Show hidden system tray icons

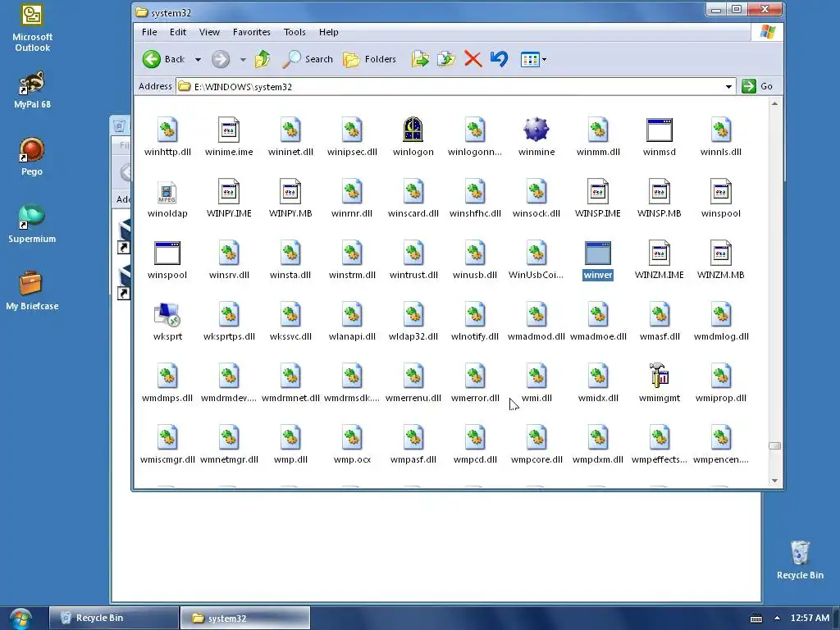(x=777, y=618)
